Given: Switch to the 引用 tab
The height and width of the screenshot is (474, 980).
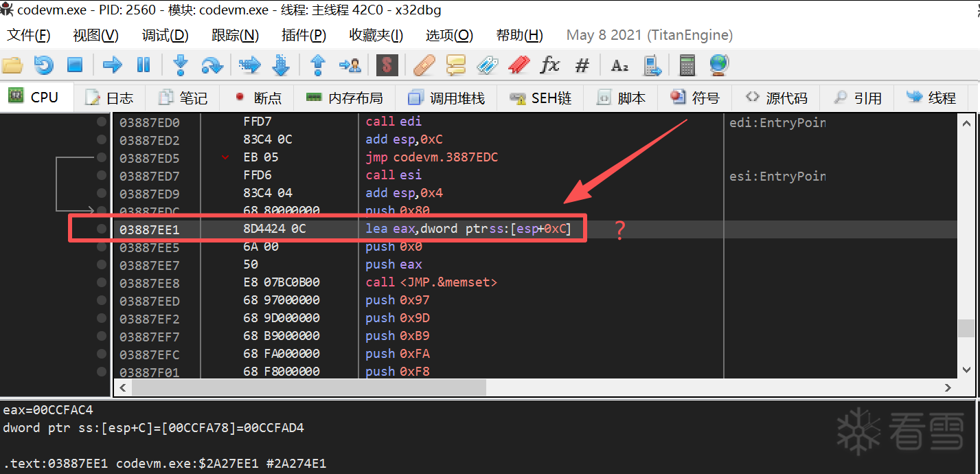Looking at the screenshot, I should tap(858, 98).
